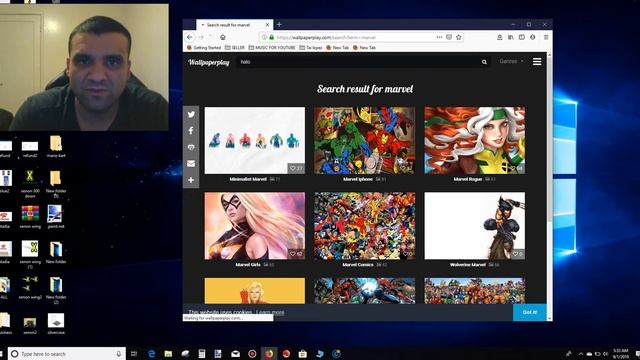Expand the Genres dropdown
Image resolution: width=640 pixels, height=360 pixels.
tap(511, 61)
